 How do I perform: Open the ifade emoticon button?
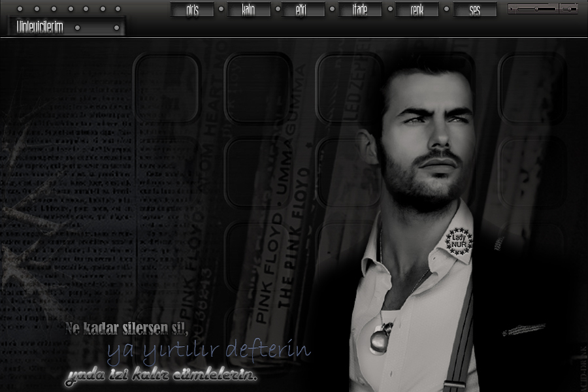[x=360, y=10]
